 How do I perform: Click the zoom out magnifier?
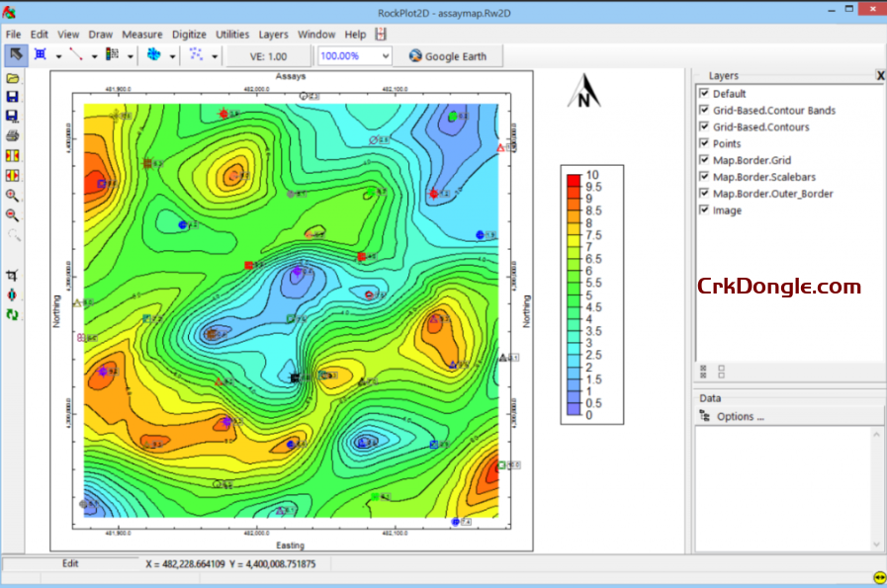tap(13, 215)
